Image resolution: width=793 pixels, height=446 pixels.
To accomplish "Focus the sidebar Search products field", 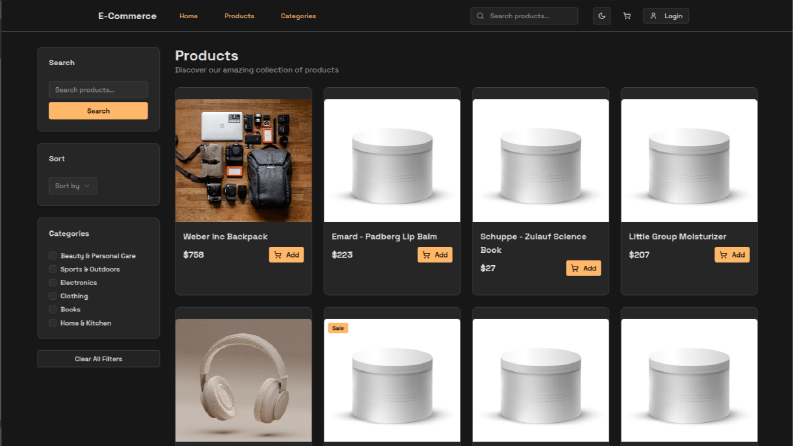I will (x=99, y=90).
